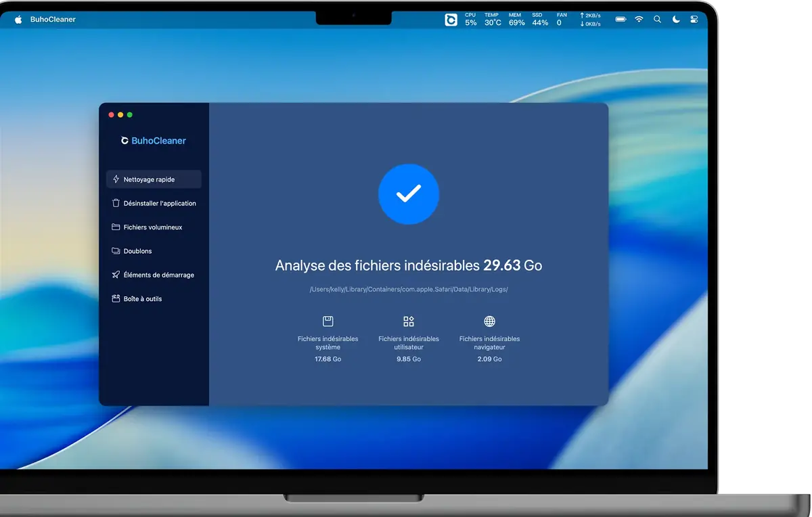The height and width of the screenshot is (517, 812).
Task: Minimize the BuhoCleaner window
Action: tap(120, 115)
